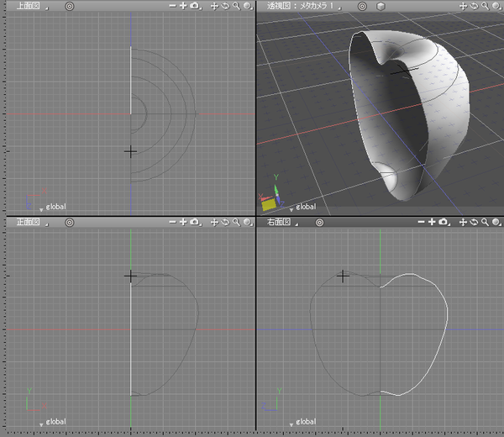Screen dimensions: 504x437
Task: Click the camera icon in top view header
Action: tap(195, 6)
